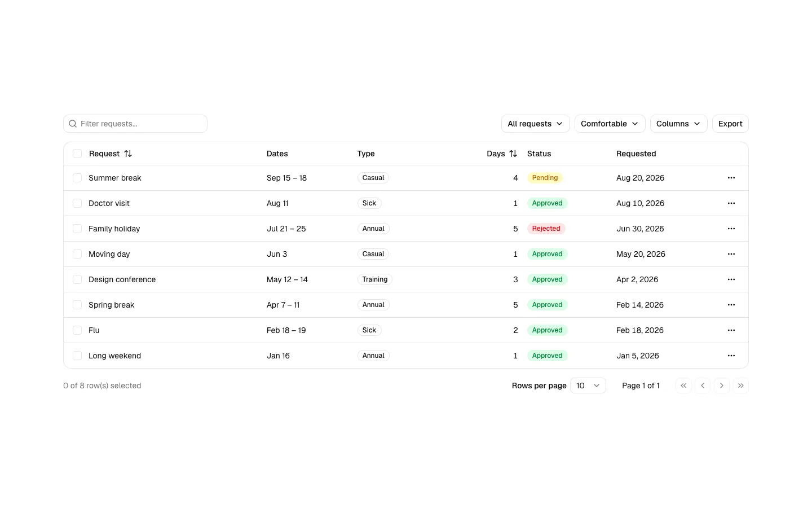Check the Summer break row
The width and height of the screenshot is (812, 508).
click(x=77, y=178)
